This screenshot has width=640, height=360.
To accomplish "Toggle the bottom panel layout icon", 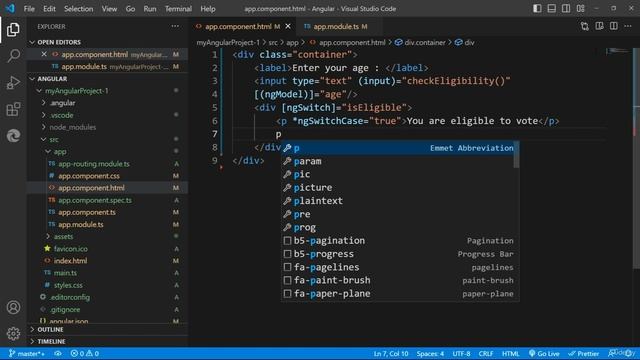I will tap(551, 9).
